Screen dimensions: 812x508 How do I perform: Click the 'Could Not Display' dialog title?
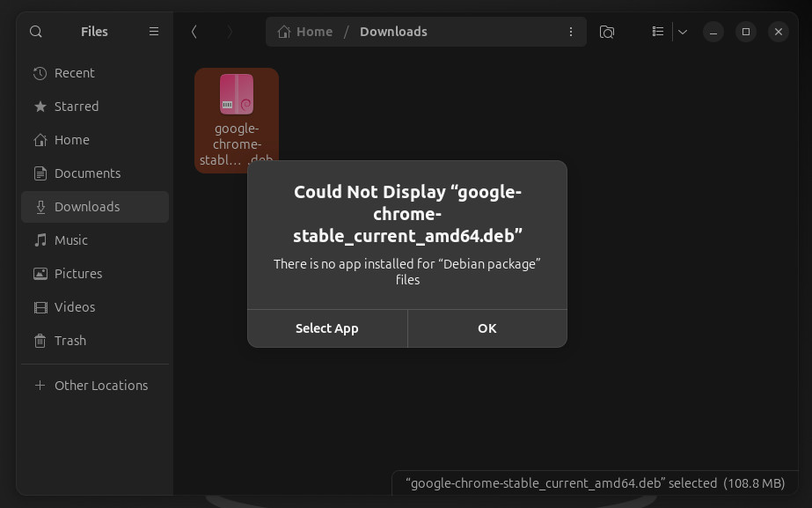pyautogui.click(x=407, y=214)
